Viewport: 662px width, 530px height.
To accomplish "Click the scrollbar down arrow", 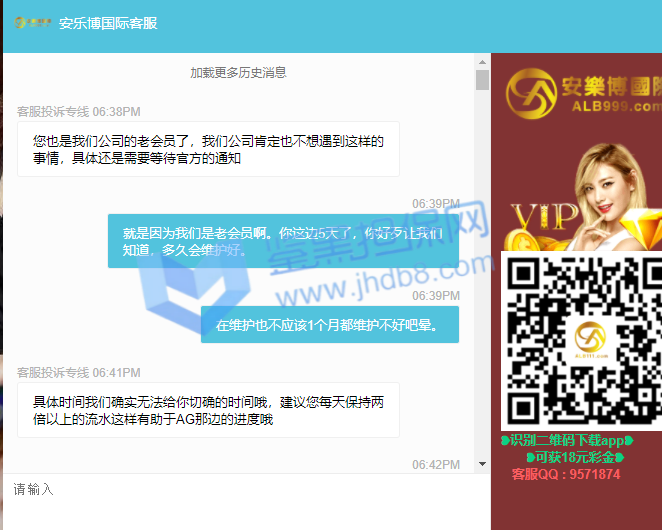I will (x=482, y=464).
